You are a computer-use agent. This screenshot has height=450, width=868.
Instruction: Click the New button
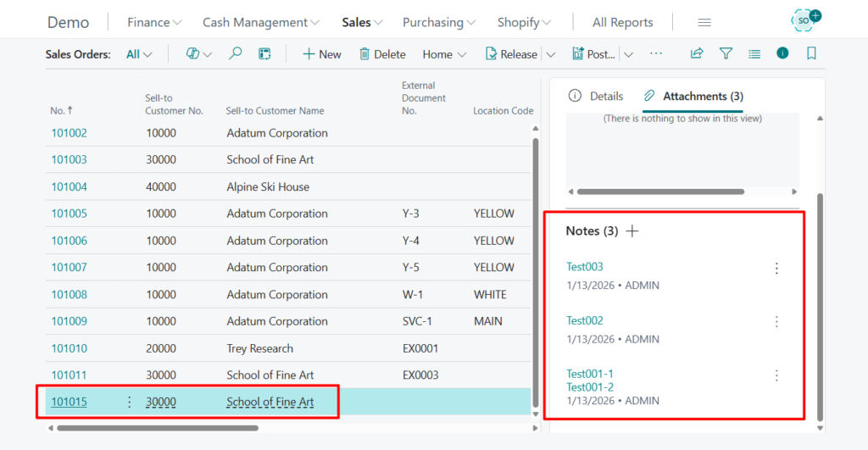[x=322, y=54]
